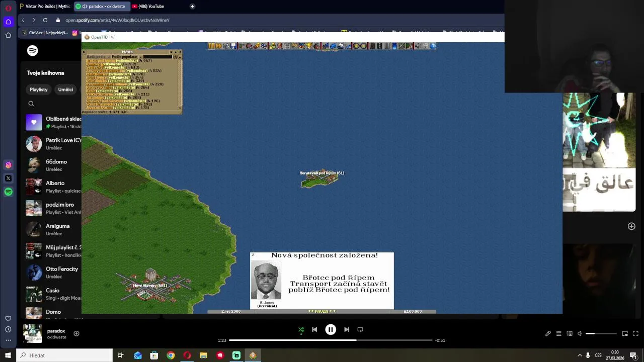This screenshot has height=362, width=644.
Task: Open the train list icon
Action: click(x=326, y=46)
